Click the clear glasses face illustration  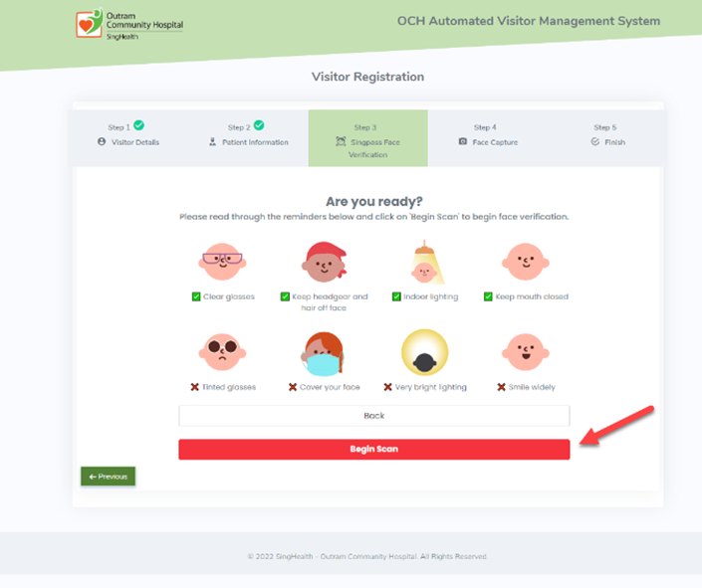click(x=222, y=262)
